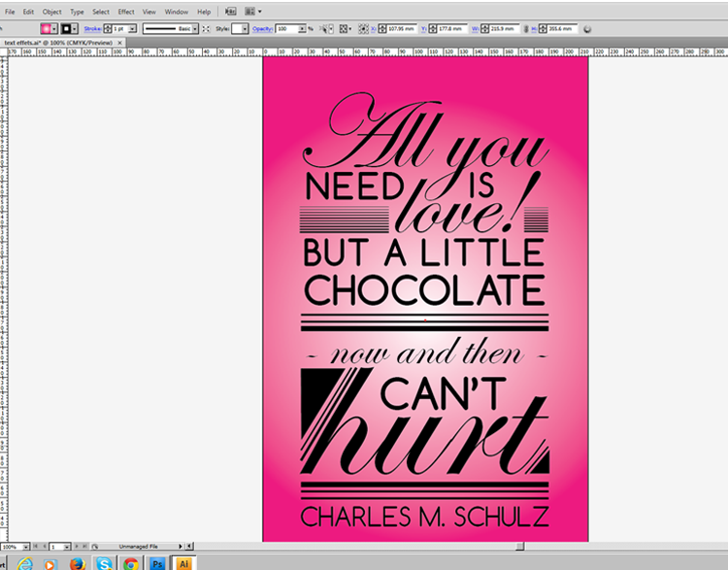
Task: Go to the first artboard
Action: (x=35, y=547)
